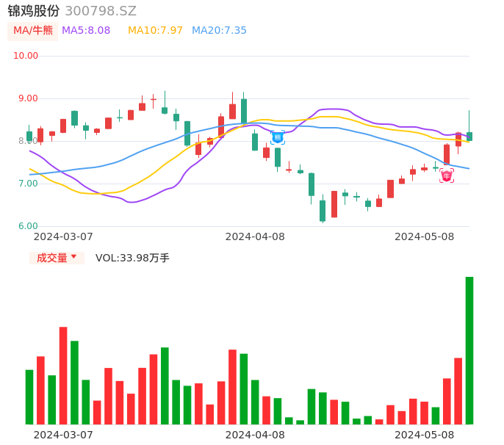The height and width of the screenshot is (445, 504).
Task: Click the last green candlestick at right edge
Action: [x=469, y=136]
